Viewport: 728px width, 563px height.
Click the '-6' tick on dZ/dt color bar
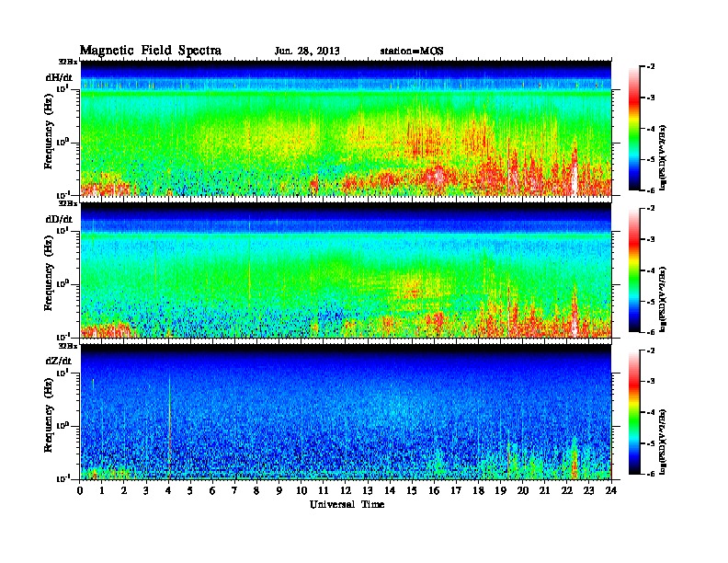tap(652, 474)
